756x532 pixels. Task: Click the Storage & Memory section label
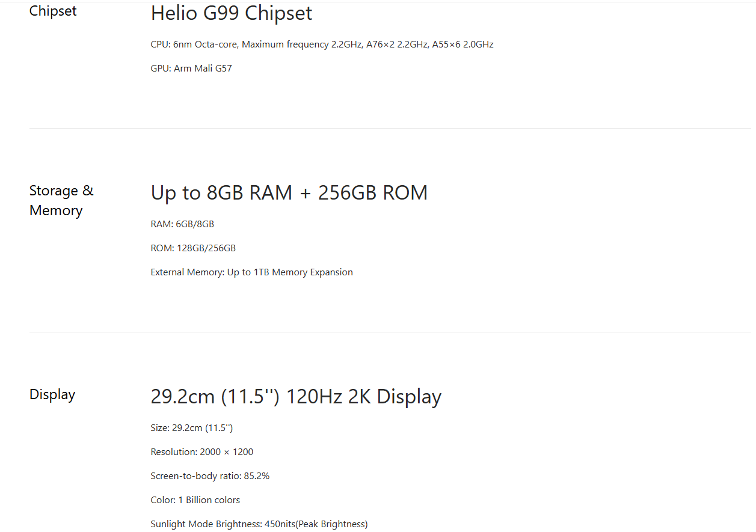(x=61, y=200)
